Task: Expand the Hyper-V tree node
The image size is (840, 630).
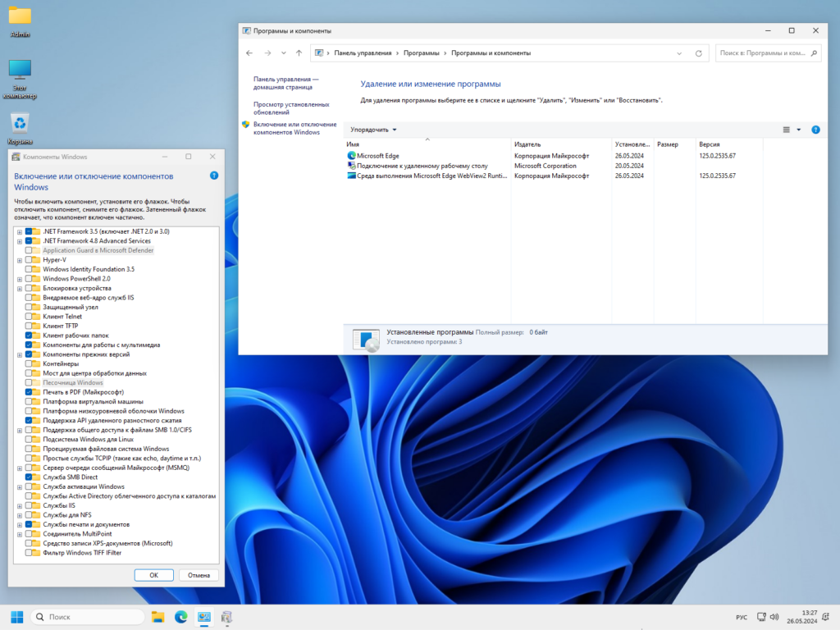Action: (x=20, y=260)
